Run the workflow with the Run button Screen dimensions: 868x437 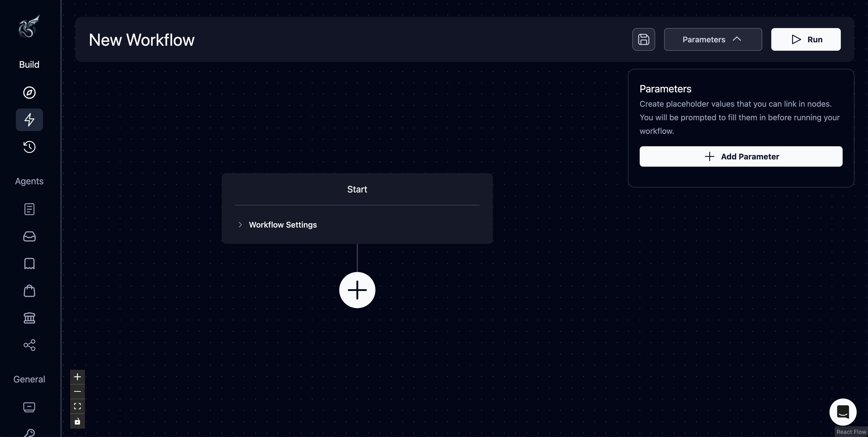[x=806, y=39]
